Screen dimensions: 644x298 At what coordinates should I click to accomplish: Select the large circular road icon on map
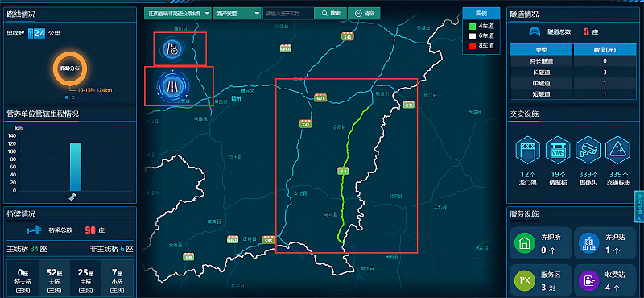(x=172, y=86)
